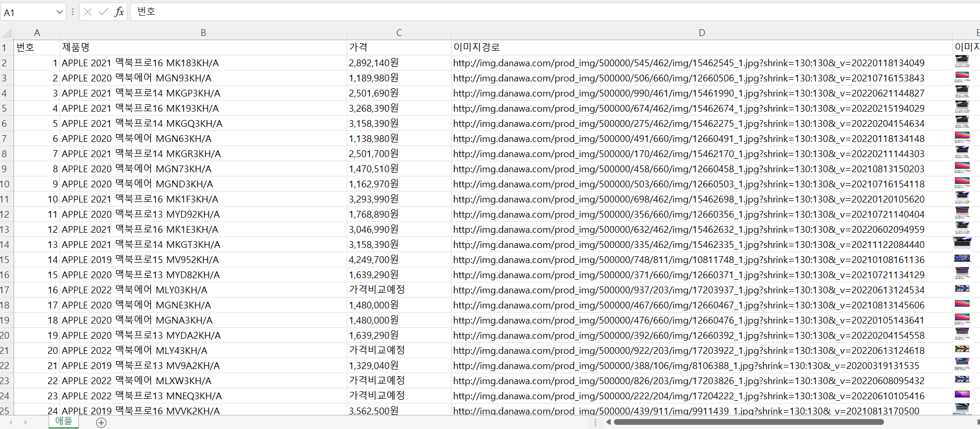Go to previous sheet arrow

pyautogui.click(x=10, y=423)
